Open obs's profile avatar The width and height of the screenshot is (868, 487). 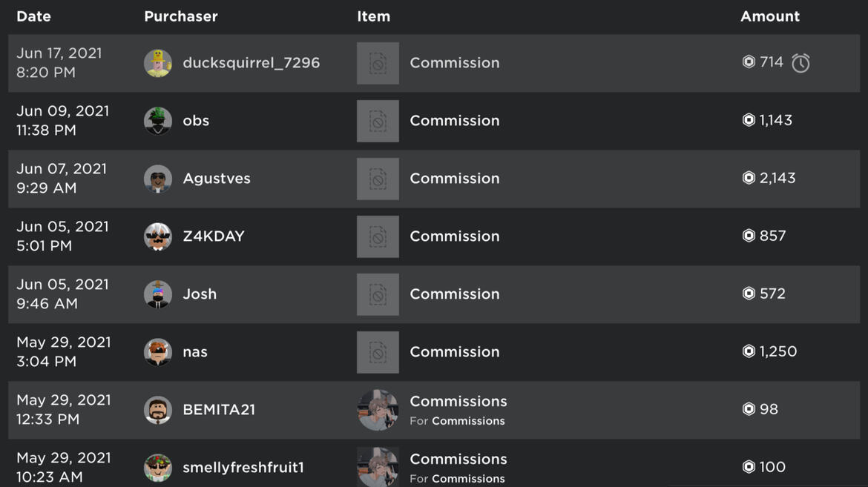[158, 121]
